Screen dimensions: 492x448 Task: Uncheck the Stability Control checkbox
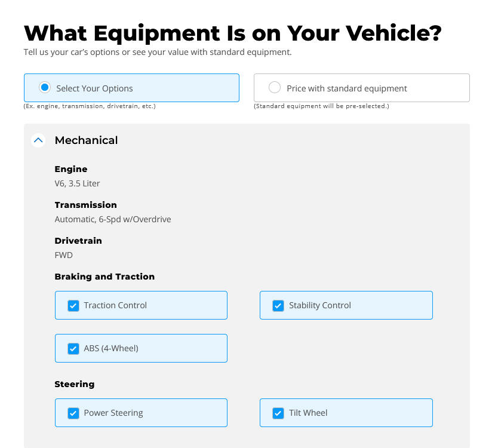pos(278,305)
